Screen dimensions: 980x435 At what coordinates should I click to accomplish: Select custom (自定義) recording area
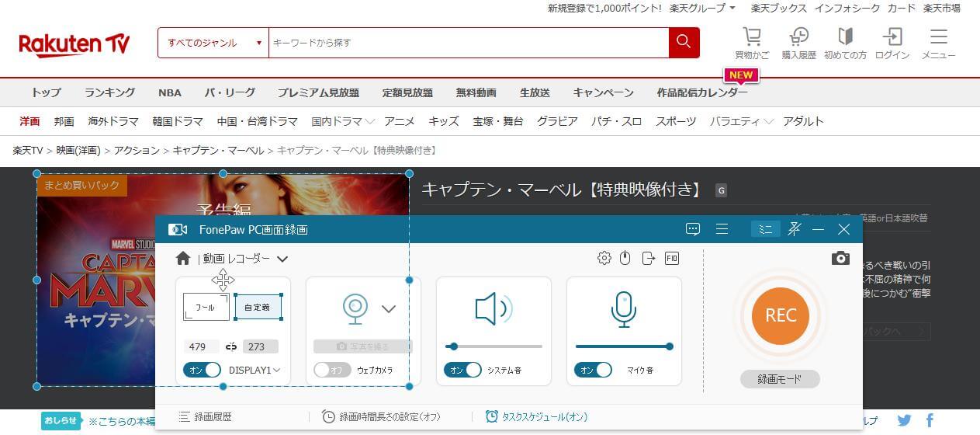click(258, 307)
